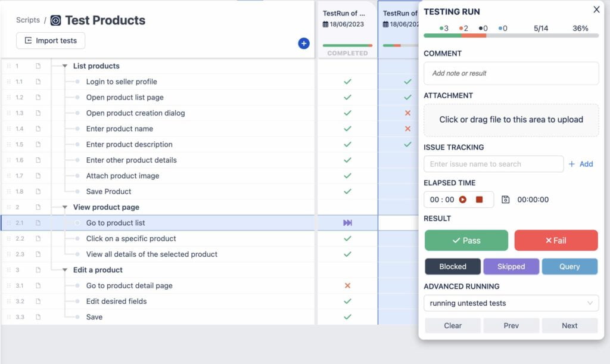The height and width of the screenshot is (364, 610).
Task: Select the second TestRun column header
Action: 398,13
